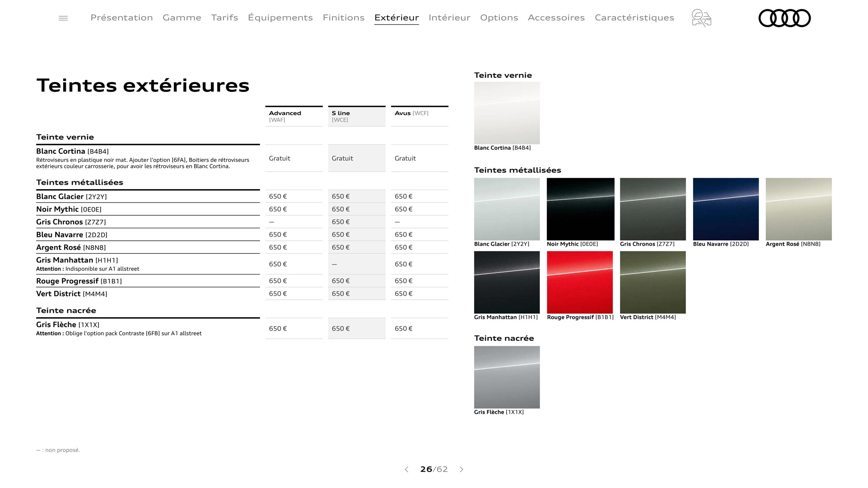Open the Options tab
This screenshot has width=868, height=488.
499,17
